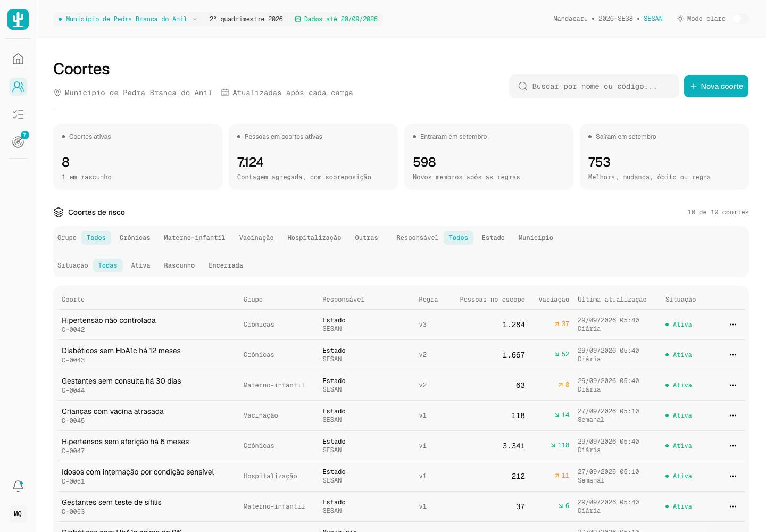Screen dimensions: 766x532
Task: Click the Saíram em setembro card
Action: pyautogui.click(x=664, y=157)
